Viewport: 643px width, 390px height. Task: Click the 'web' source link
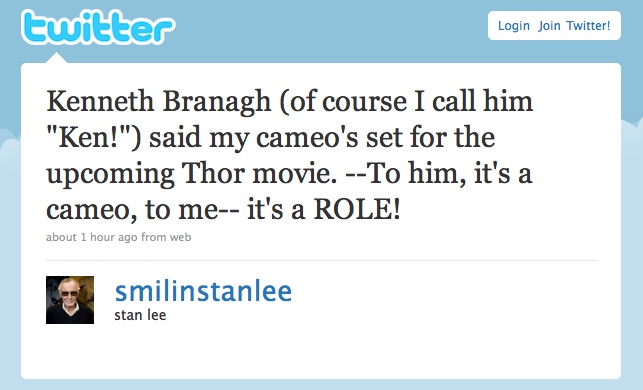coord(180,237)
